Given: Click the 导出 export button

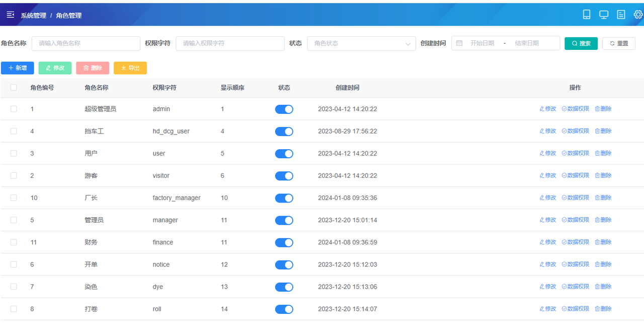Looking at the screenshot, I should click(x=130, y=68).
